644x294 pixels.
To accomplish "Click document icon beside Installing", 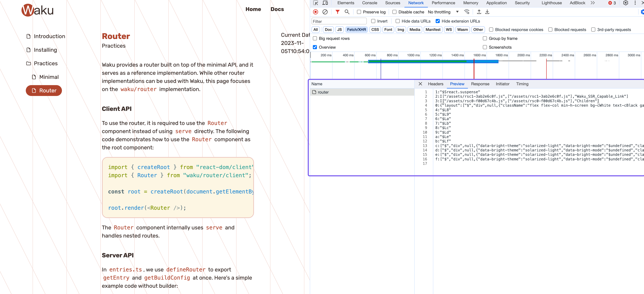I will click(x=29, y=50).
